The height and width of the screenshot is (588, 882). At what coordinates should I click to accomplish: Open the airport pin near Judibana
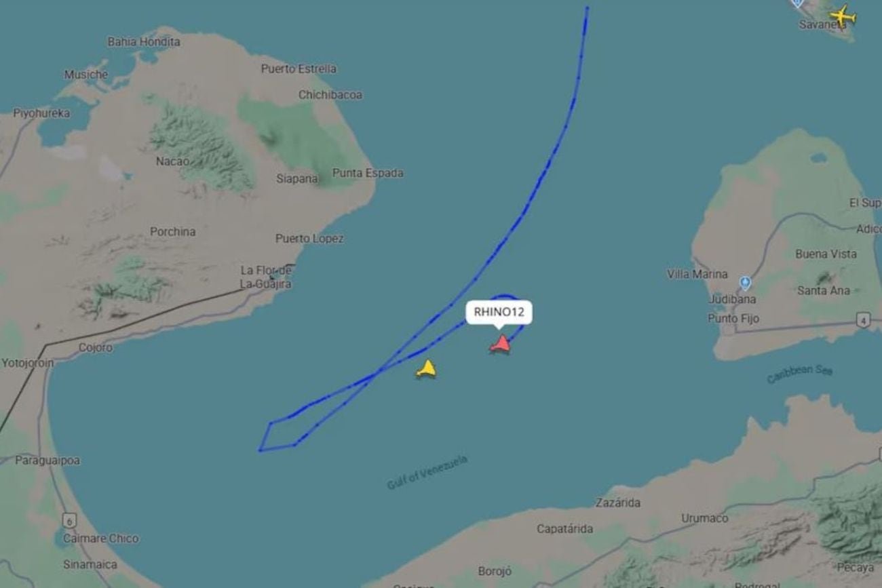[x=745, y=283]
